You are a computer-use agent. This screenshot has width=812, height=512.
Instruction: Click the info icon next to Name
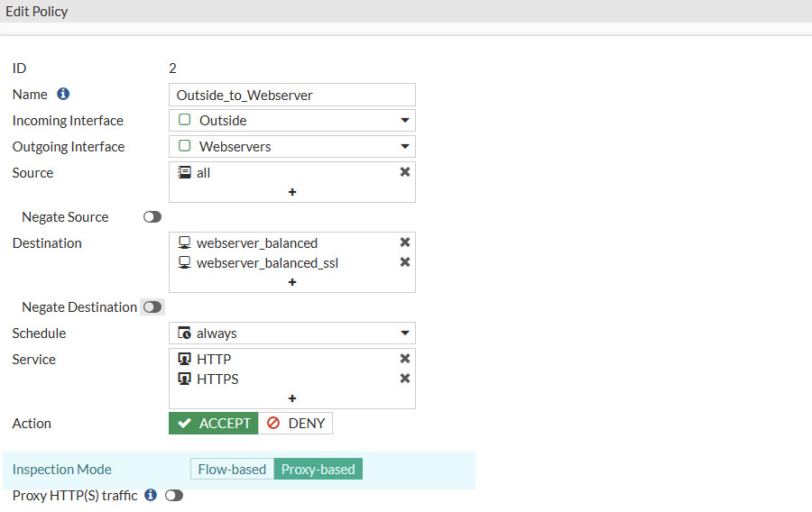point(63,94)
